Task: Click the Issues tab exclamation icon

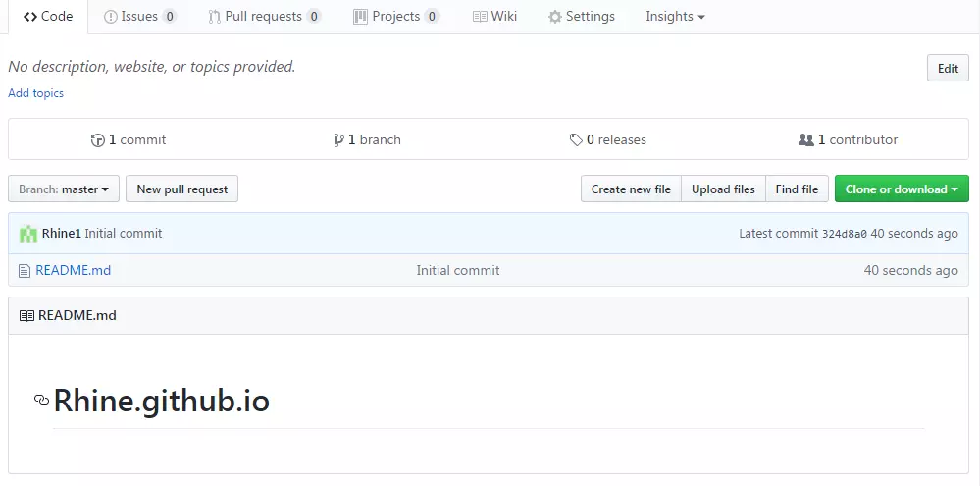Action: pyautogui.click(x=111, y=17)
